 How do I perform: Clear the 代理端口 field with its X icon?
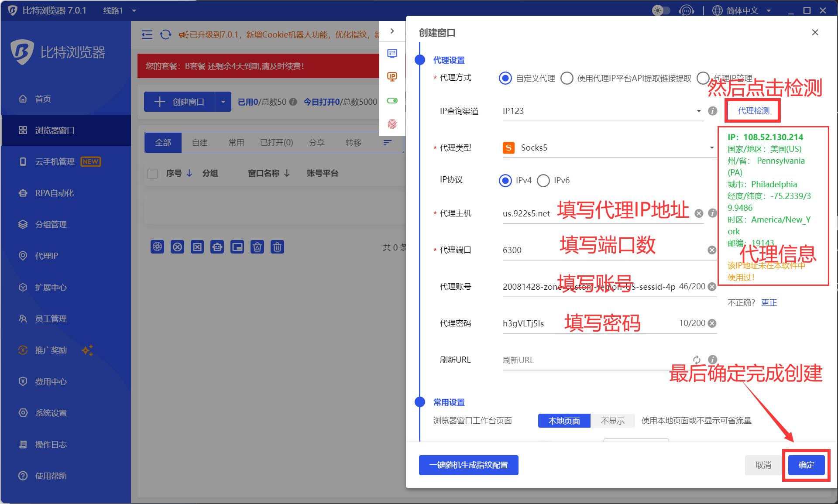pos(712,250)
